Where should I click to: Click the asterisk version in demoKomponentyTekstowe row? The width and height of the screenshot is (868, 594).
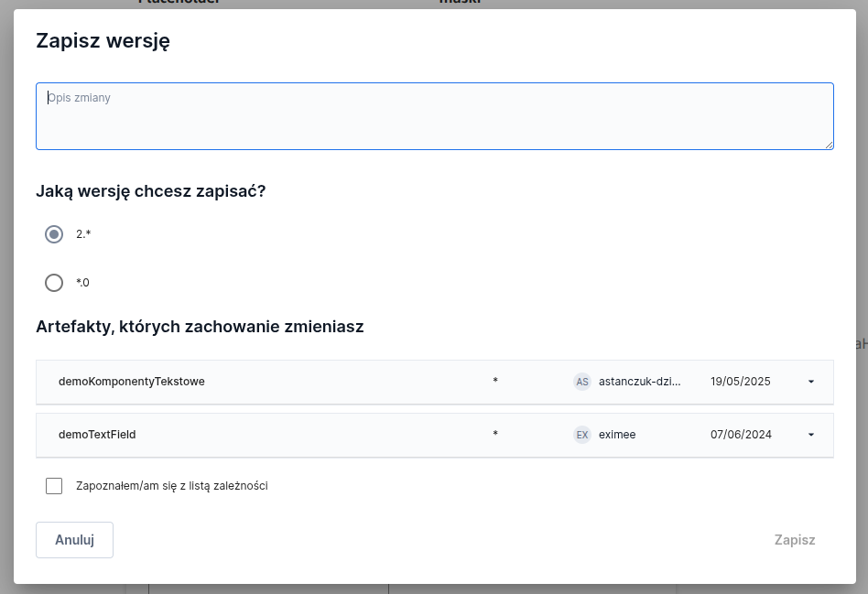coord(495,382)
